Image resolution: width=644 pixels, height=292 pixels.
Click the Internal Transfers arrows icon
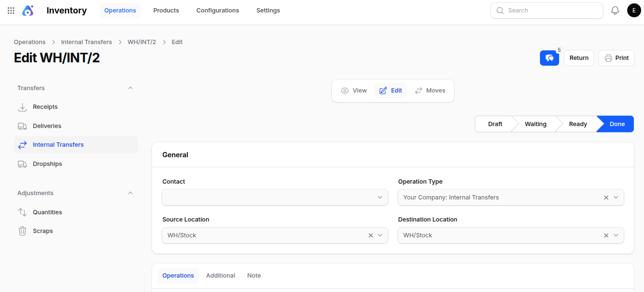[23, 145]
